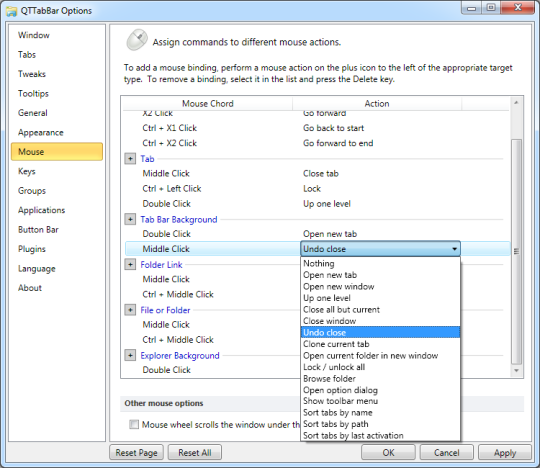This screenshot has height=468, width=540.
Task: Choose Nothing from the action list
Action: (x=380, y=263)
